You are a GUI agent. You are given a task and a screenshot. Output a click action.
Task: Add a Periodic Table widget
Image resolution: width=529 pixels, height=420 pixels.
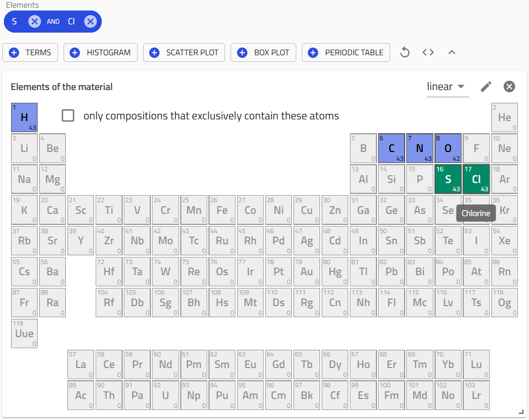[x=346, y=53]
